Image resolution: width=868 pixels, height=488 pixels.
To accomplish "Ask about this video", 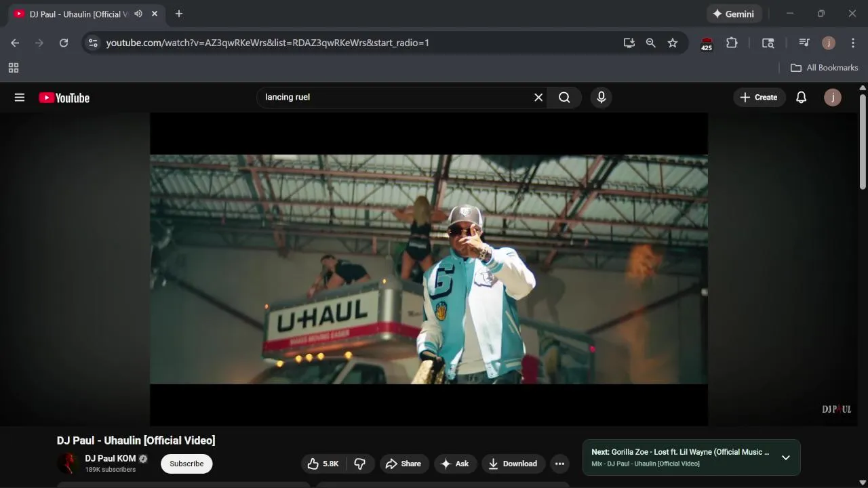I will coord(455,464).
